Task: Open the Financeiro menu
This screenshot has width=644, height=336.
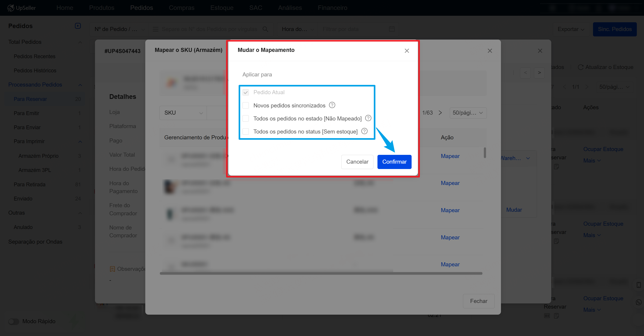Action: 332,8
